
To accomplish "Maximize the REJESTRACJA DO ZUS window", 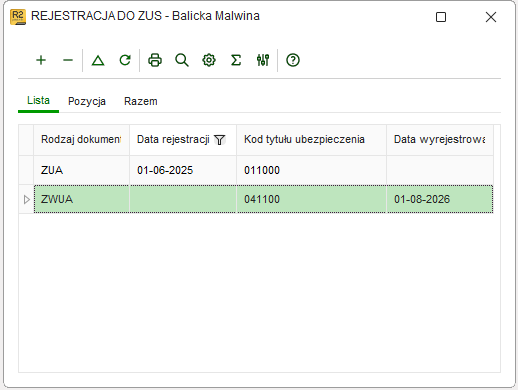I will 441,17.
